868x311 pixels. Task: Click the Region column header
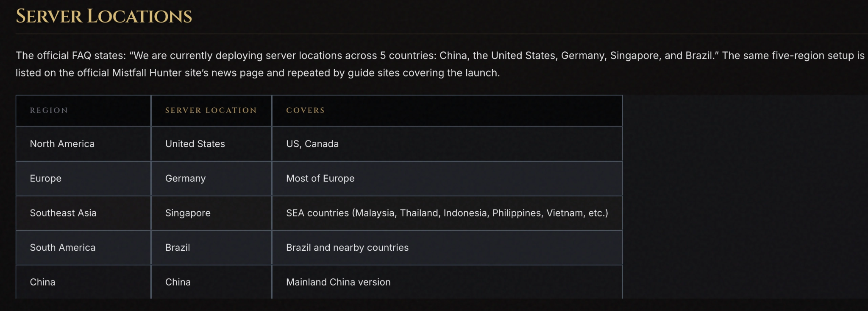83,111
